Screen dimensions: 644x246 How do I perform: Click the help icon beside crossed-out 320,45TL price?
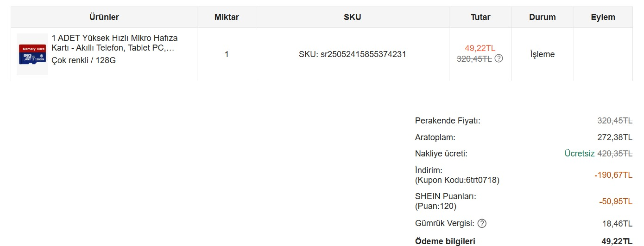click(499, 58)
